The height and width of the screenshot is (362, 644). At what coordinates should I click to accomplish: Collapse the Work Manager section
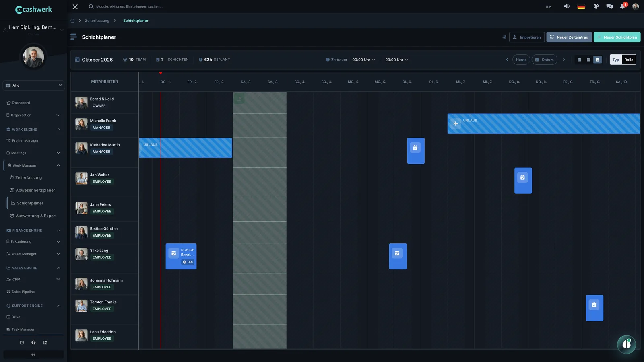[34, 165]
